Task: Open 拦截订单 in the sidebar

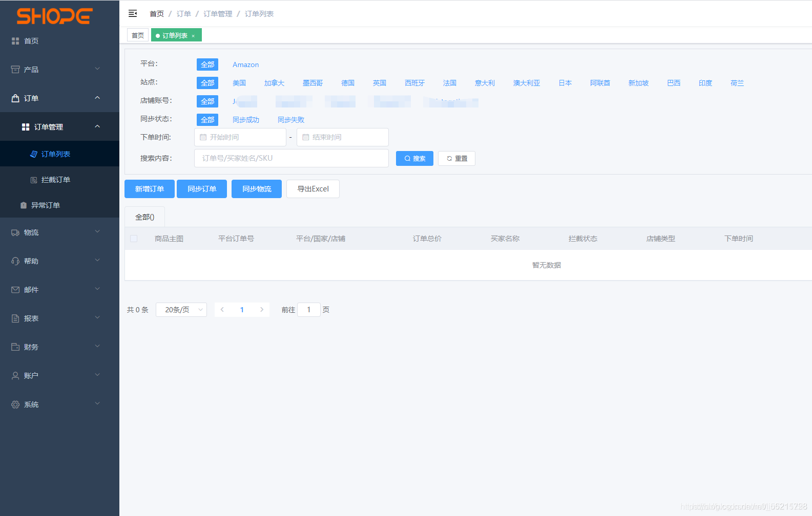Action: pos(59,180)
